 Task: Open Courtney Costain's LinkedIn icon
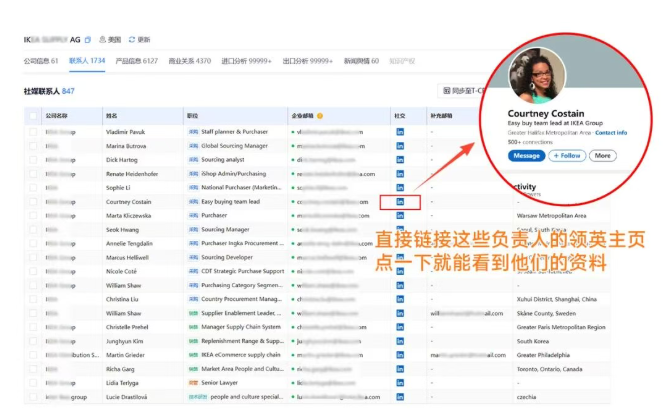click(401, 201)
